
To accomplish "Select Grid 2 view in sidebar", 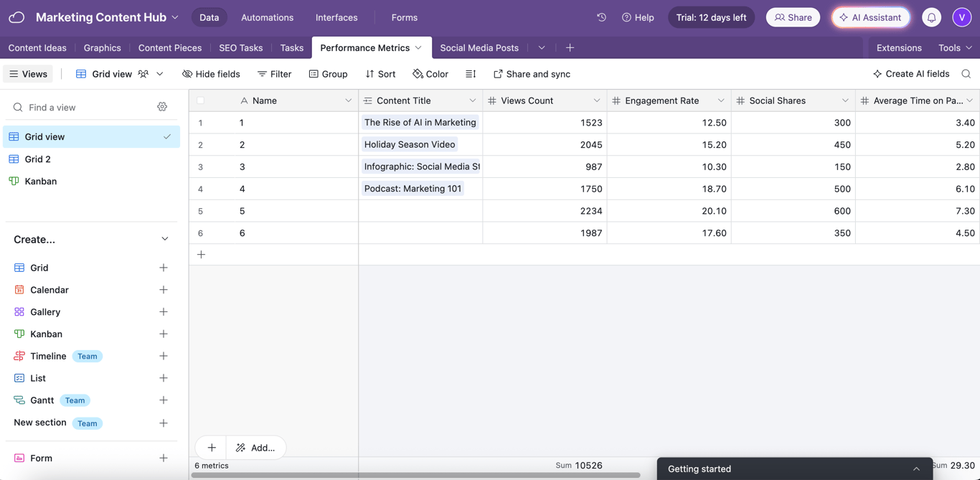I will coord(92,159).
